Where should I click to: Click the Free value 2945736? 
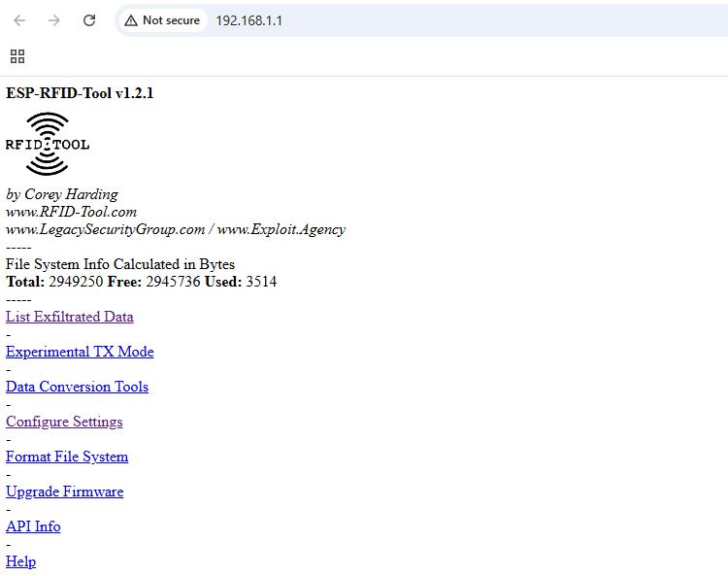point(173,282)
